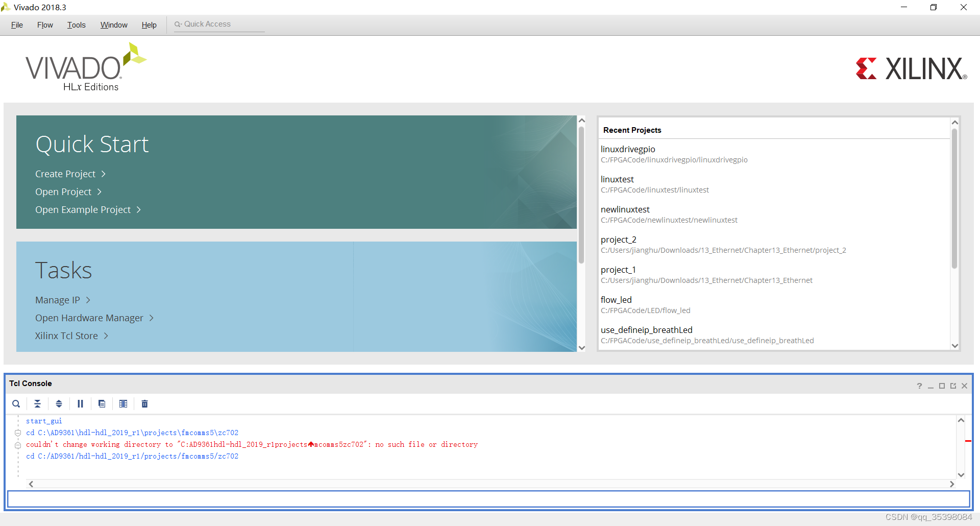Click the red error marker beside console scrollbar

point(968,441)
